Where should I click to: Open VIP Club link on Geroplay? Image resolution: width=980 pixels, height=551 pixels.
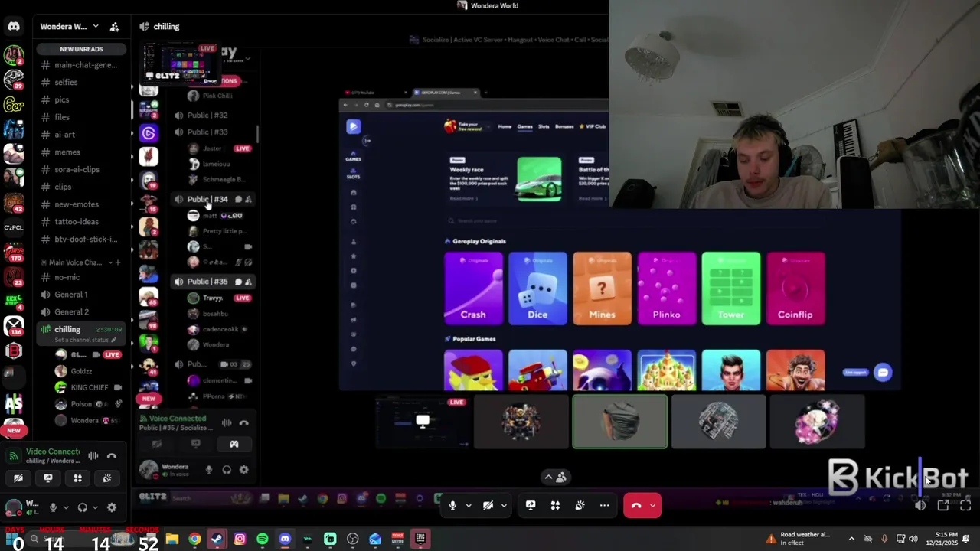594,126
